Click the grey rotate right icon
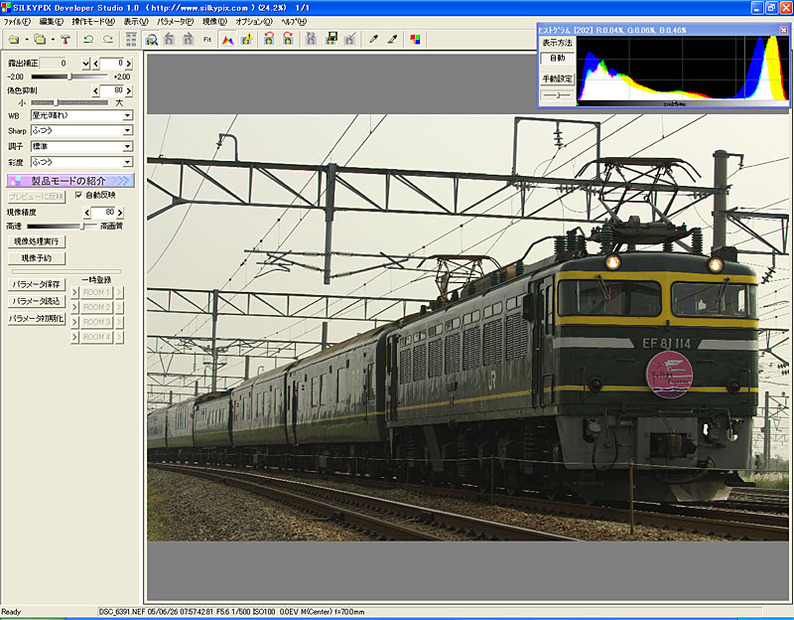The height and width of the screenshot is (620, 794). click(188, 40)
